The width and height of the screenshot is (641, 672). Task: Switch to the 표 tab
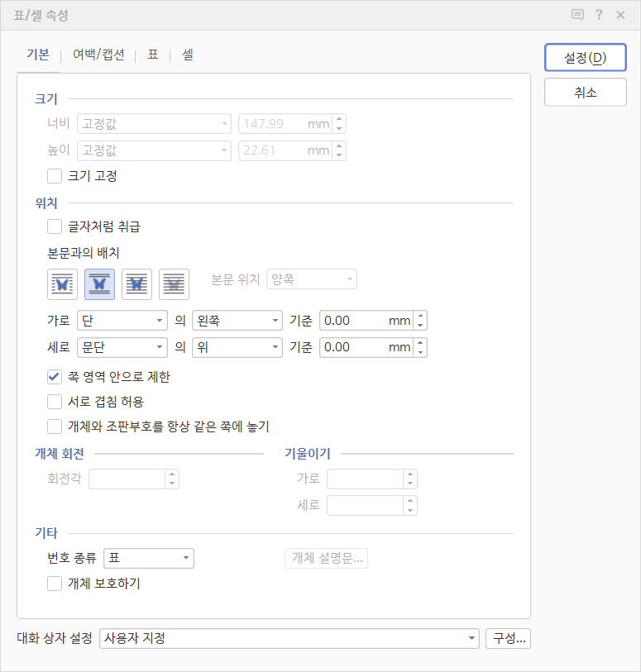coord(153,55)
